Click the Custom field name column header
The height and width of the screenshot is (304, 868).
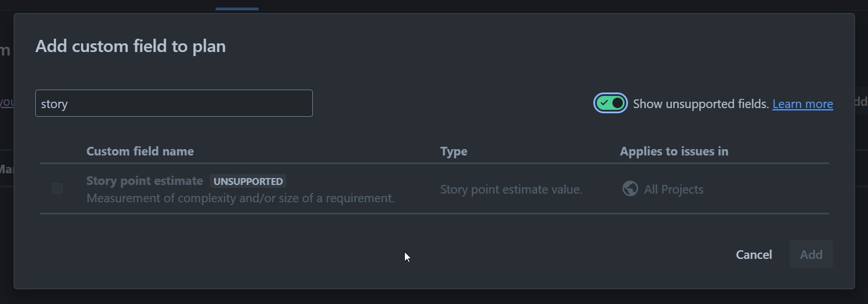click(x=140, y=151)
